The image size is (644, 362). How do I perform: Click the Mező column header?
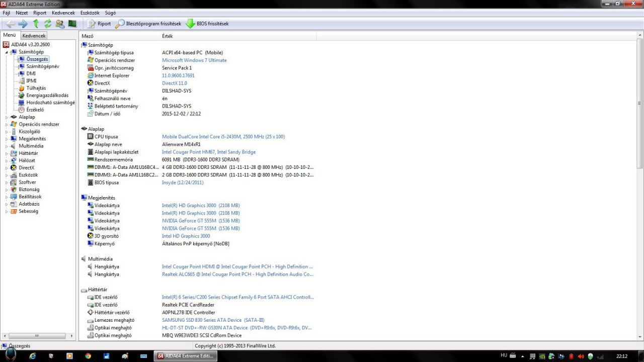(x=120, y=36)
